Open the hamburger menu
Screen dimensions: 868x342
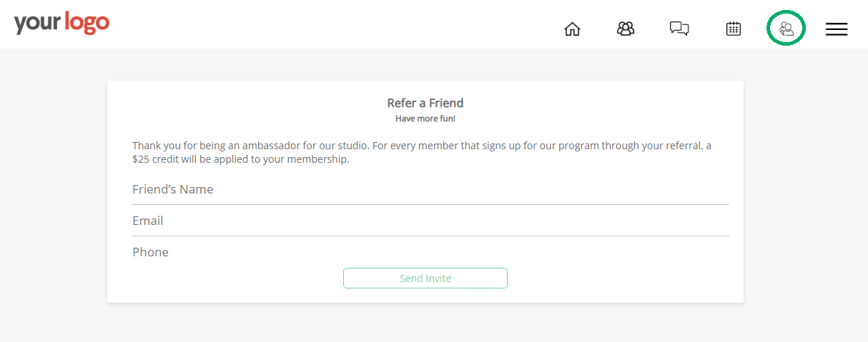(x=837, y=29)
